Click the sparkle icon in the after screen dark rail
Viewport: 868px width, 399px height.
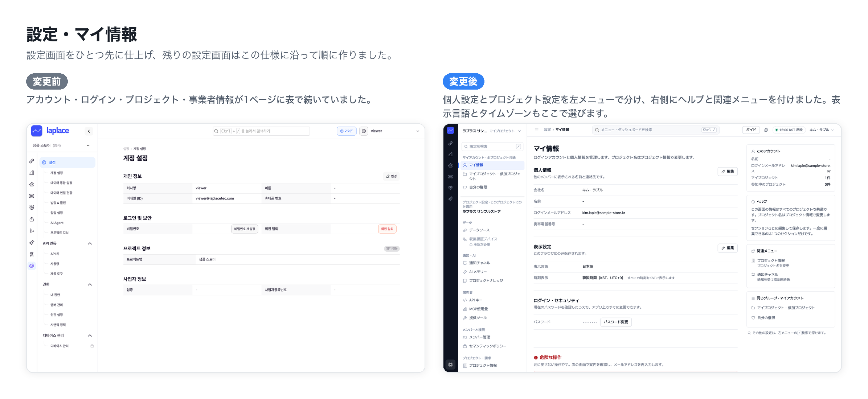point(451,198)
